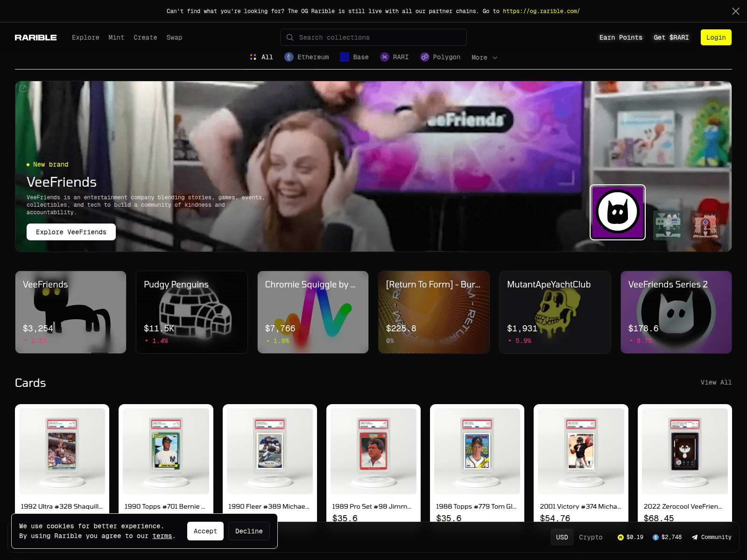This screenshot has width=747, height=560.
Task: Open the Mint menu item
Action: [116, 37]
